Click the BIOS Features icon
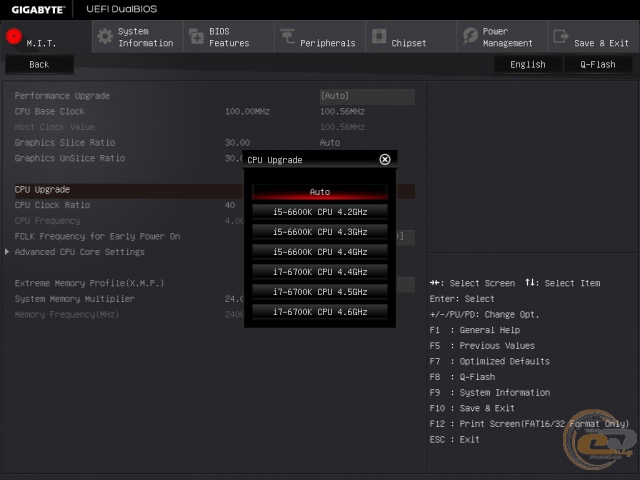The image size is (640, 480). (x=195, y=37)
